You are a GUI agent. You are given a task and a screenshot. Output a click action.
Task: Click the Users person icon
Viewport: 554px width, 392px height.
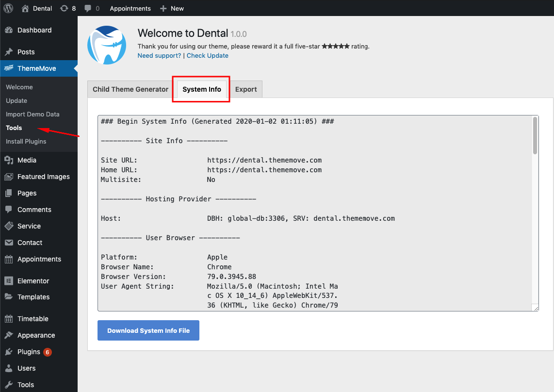[x=9, y=368]
